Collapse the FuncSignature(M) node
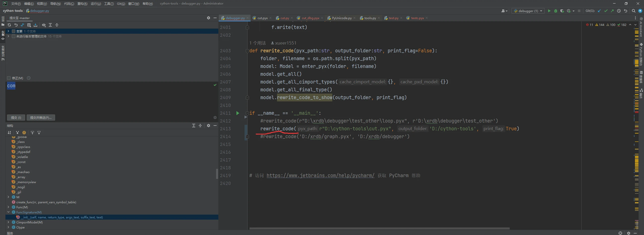The height and width of the screenshot is (235, 644). pyautogui.click(x=8, y=212)
